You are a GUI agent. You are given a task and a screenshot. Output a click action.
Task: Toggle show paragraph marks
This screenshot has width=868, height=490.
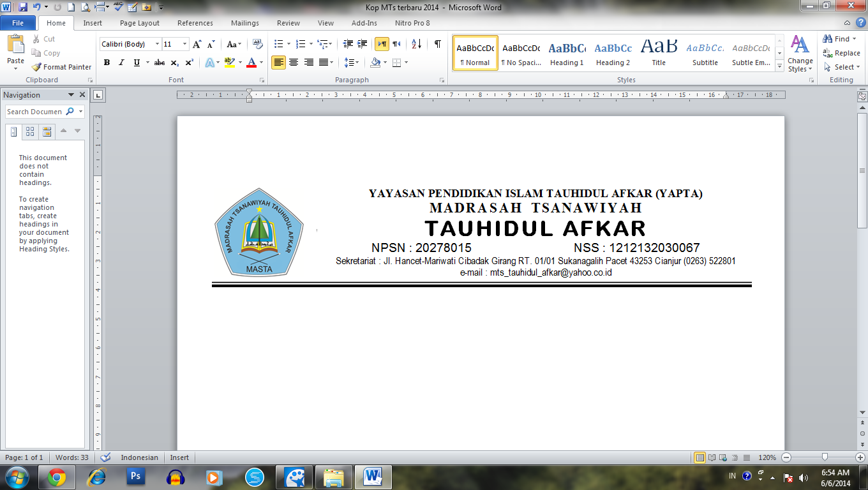[438, 44]
